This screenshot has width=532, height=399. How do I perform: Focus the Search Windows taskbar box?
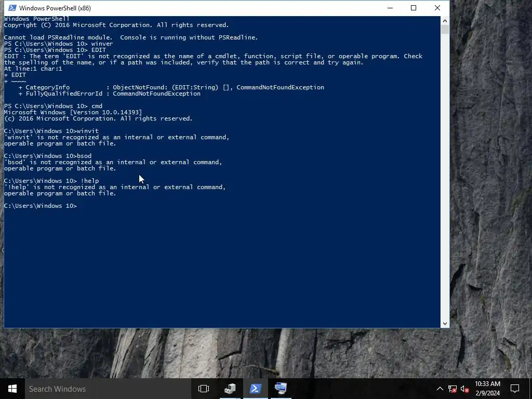[x=108, y=389]
